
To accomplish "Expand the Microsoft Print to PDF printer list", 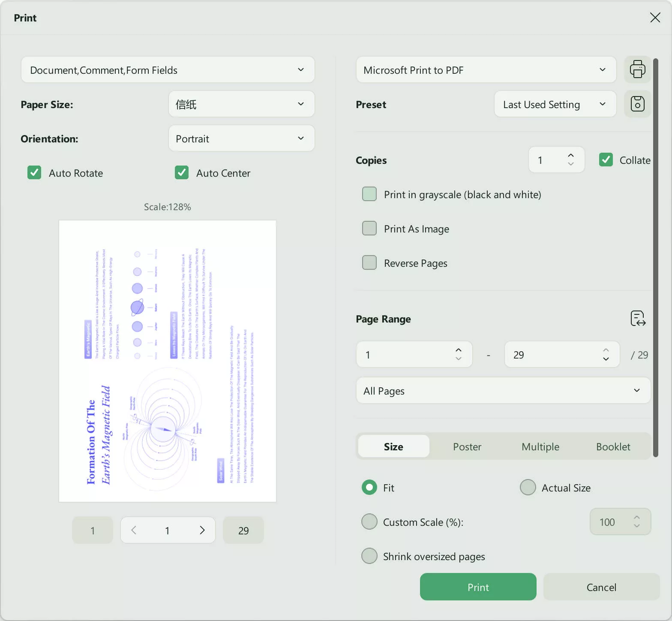I will 486,70.
